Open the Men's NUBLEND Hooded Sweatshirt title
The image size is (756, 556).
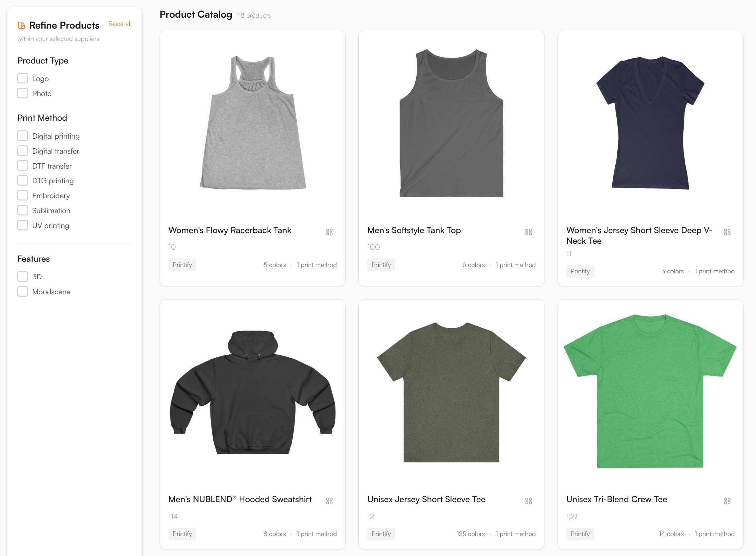(240, 499)
